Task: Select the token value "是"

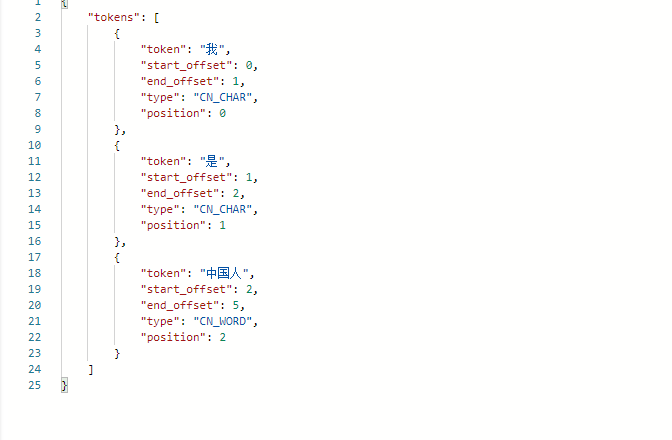Action: (x=212, y=162)
